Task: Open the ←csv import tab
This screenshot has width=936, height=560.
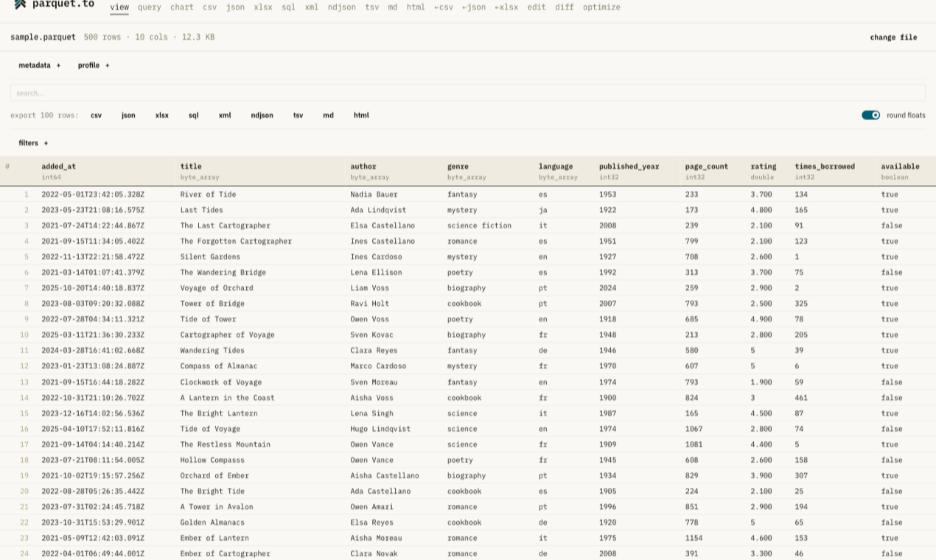Action: coord(444,7)
